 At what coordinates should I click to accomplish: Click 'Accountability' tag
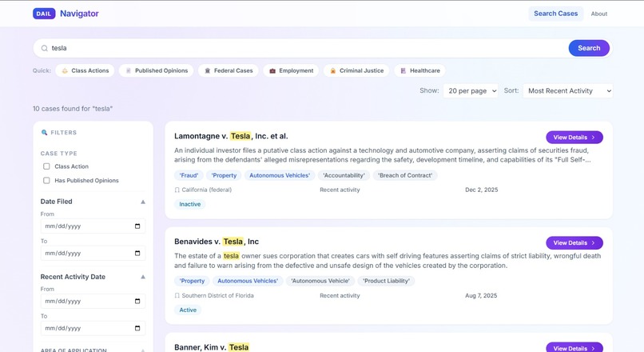(344, 175)
